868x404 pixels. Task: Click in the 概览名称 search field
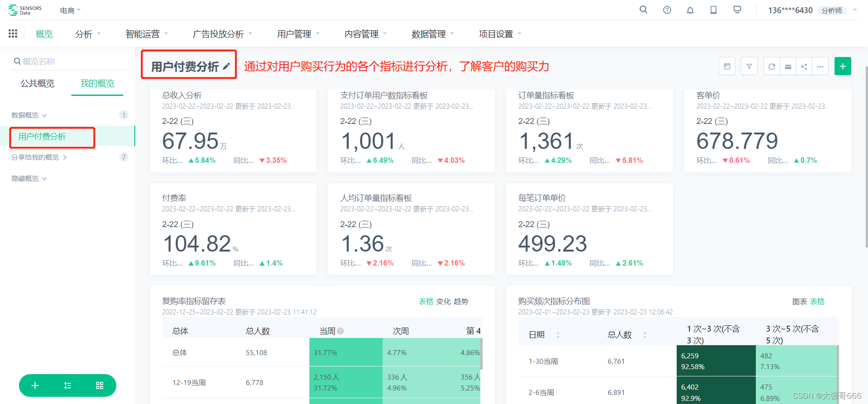coord(70,61)
